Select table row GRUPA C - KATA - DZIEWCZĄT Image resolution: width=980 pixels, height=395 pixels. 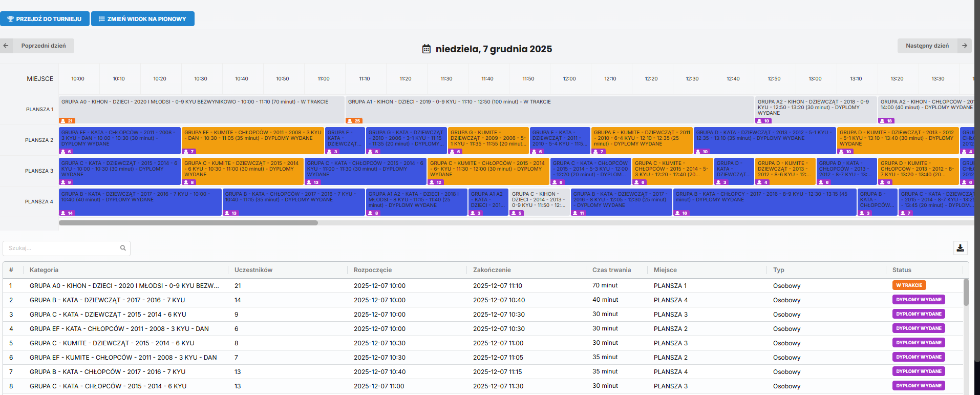point(483,314)
